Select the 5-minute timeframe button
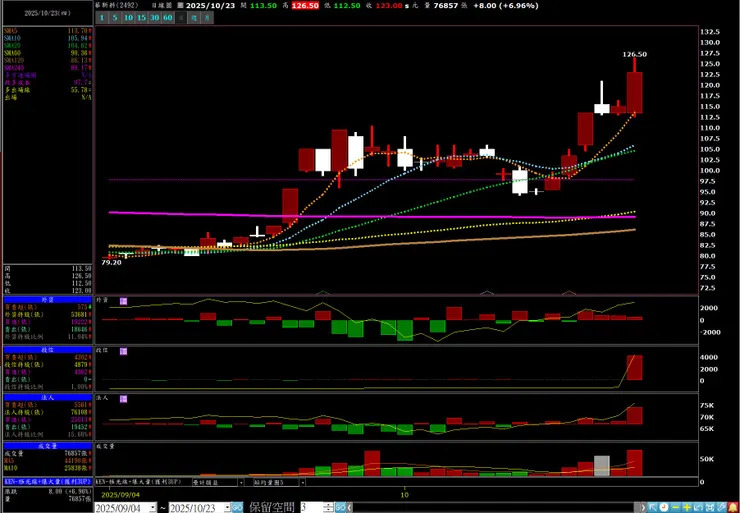 click(x=115, y=17)
